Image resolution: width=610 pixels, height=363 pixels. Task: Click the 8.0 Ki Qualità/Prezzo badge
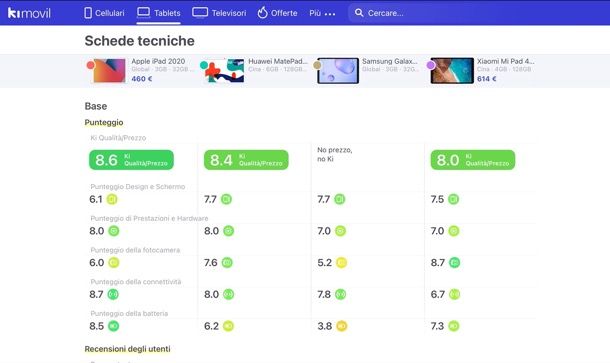[473, 160]
